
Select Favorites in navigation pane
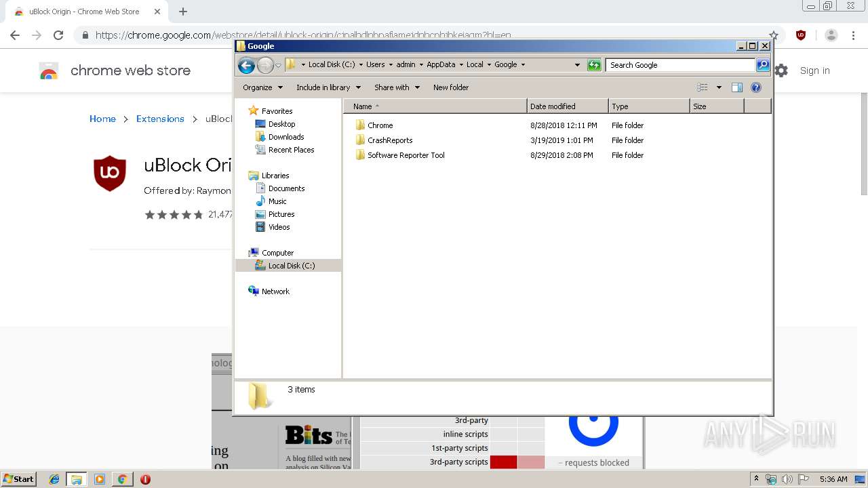tap(271, 111)
